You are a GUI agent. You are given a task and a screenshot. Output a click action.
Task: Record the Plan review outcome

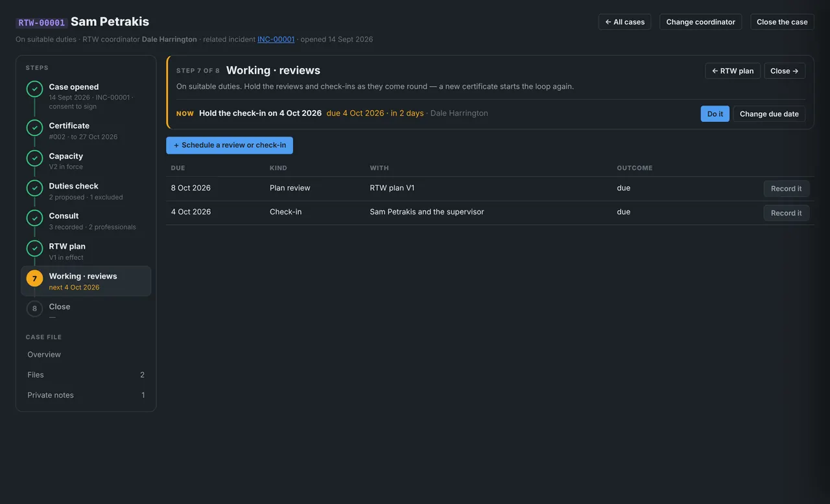787,189
